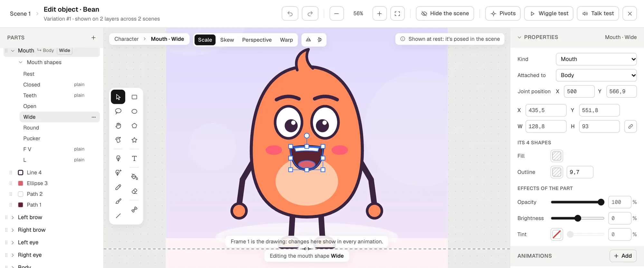
Task: Select the Eraser tool
Action: point(134,191)
